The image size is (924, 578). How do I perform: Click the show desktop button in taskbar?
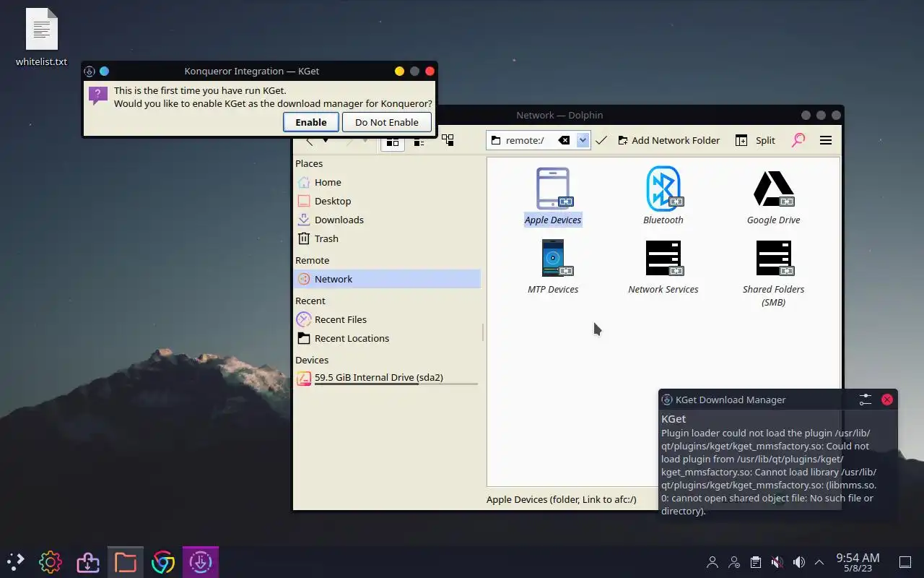pyautogui.click(x=905, y=562)
